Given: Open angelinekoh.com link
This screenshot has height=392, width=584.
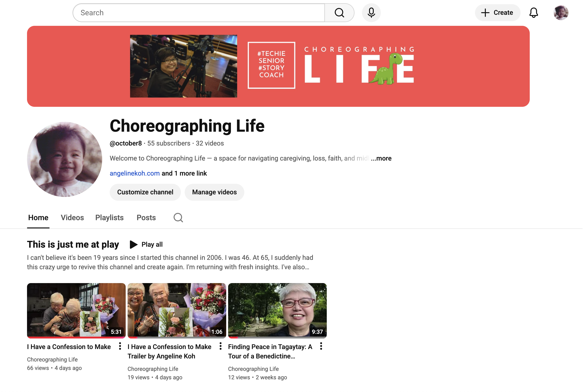Looking at the screenshot, I should (x=135, y=174).
